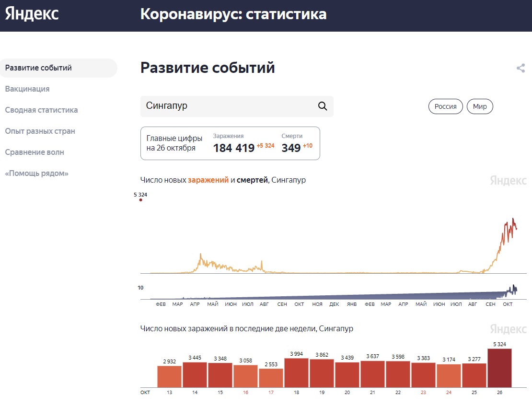Click the Заражения label in the summary card
Viewport: 532px width, 407px height.
[x=228, y=136]
